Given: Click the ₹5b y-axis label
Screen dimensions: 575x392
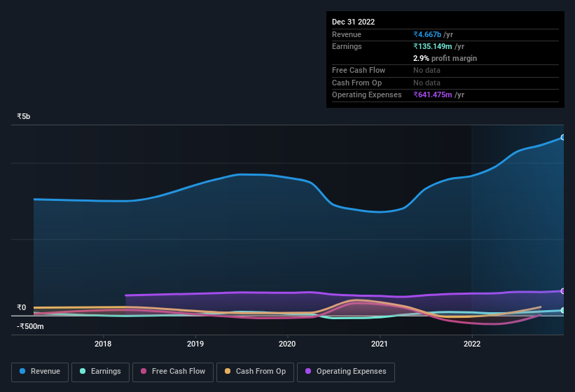Looking at the screenshot, I should (x=24, y=116).
